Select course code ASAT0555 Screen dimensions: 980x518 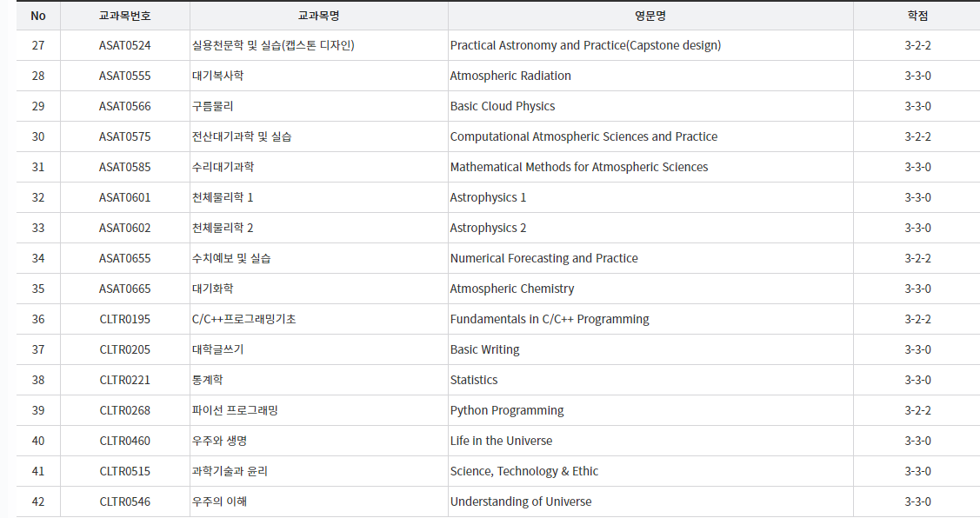(125, 76)
